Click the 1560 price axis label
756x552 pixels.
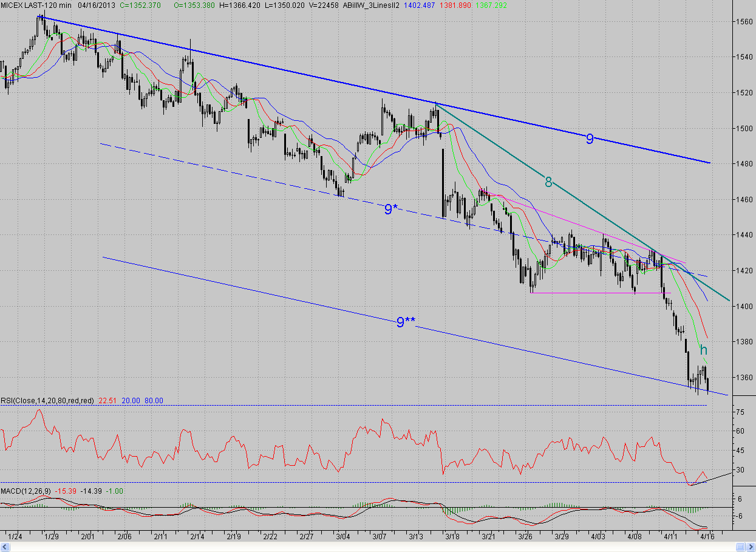point(745,22)
